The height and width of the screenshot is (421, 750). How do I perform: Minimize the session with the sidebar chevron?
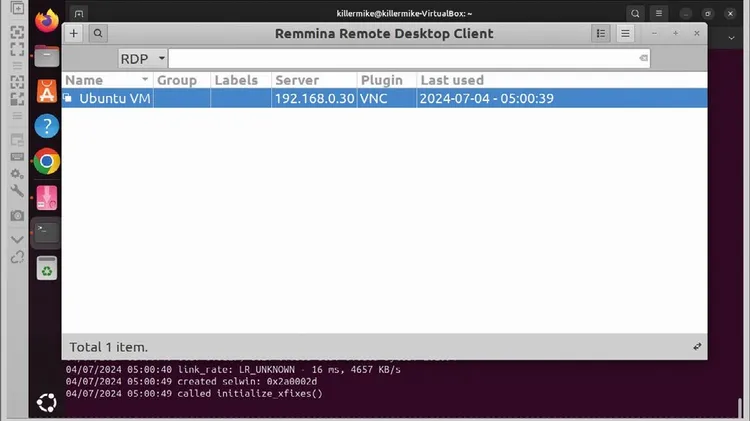point(17,240)
